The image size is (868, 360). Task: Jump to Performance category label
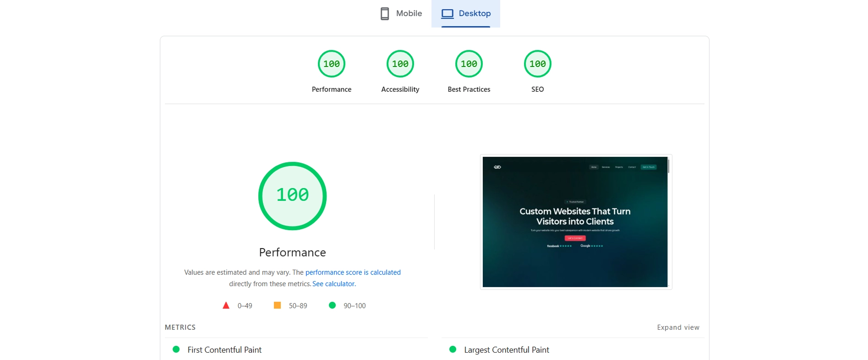(x=332, y=89)
